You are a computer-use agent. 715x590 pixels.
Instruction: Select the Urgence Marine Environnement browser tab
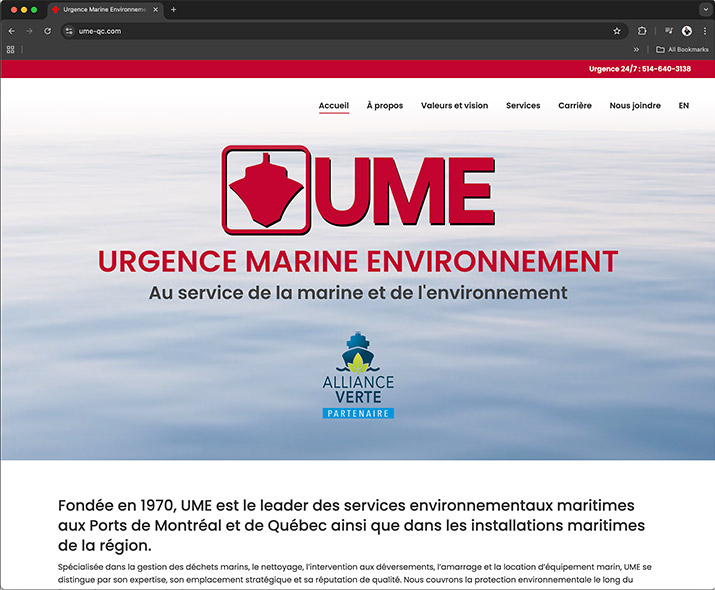[x=105, y=10]
